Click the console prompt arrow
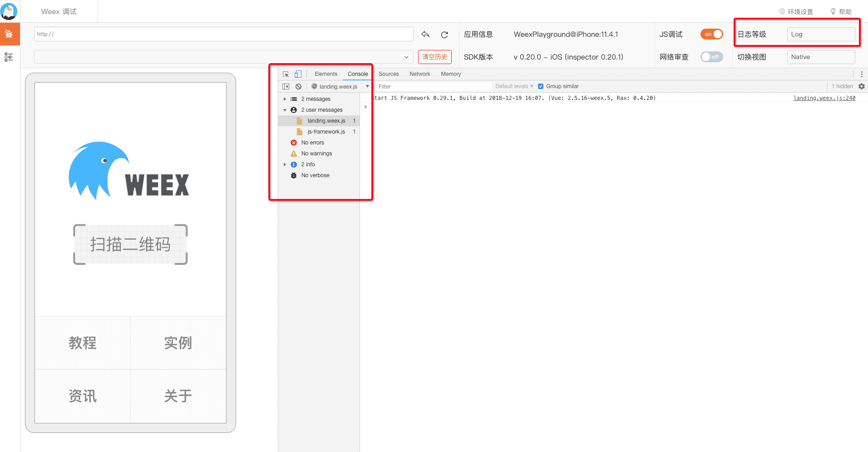The image size is (868, 452). [365, 107]
